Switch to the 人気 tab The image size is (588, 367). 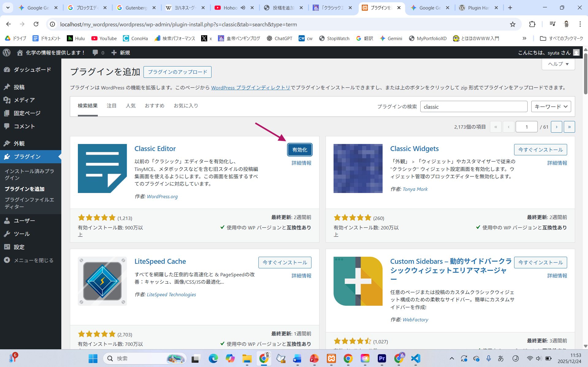coord(131,106)
